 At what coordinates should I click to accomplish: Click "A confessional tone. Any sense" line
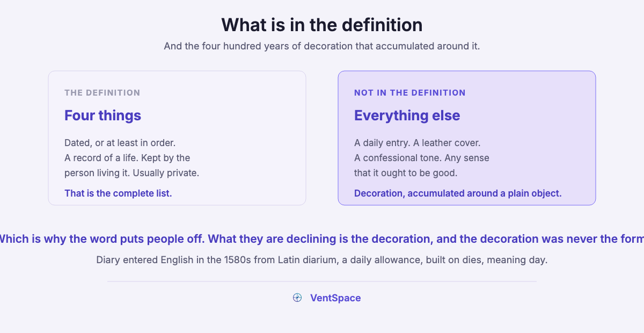click(422, 158)
